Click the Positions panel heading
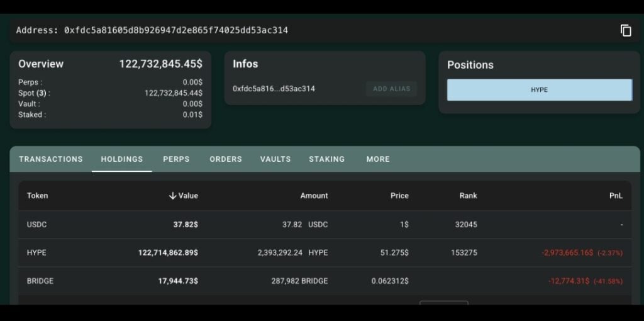The height and width of the screenshot is (321, 644). tap(470, 65)
